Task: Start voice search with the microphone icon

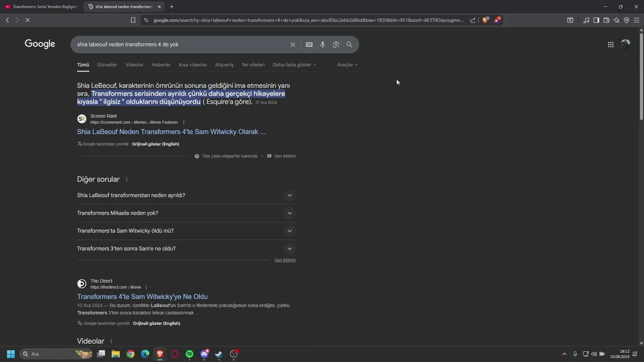Action: (323, 45)
